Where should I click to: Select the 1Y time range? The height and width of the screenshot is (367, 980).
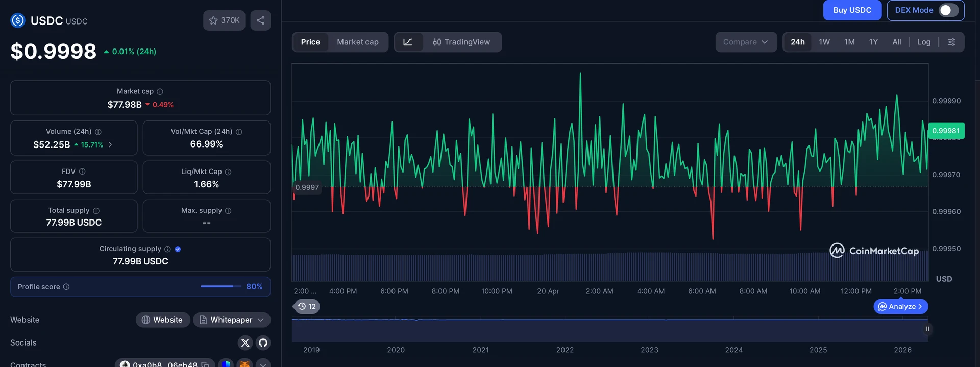pos(873,42)
